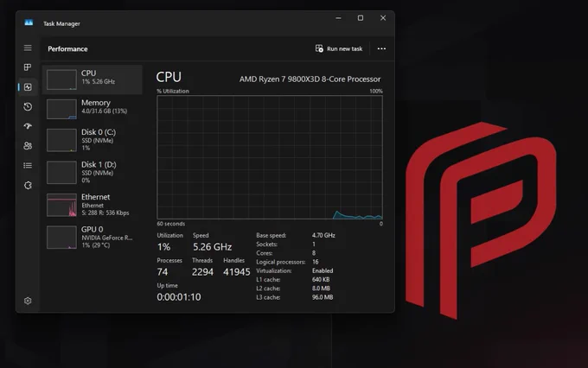The width and height of the screenshot is (588, 368).
Task: Click the Task Manager app icon in title bar
Action: [x=29, y=23]
